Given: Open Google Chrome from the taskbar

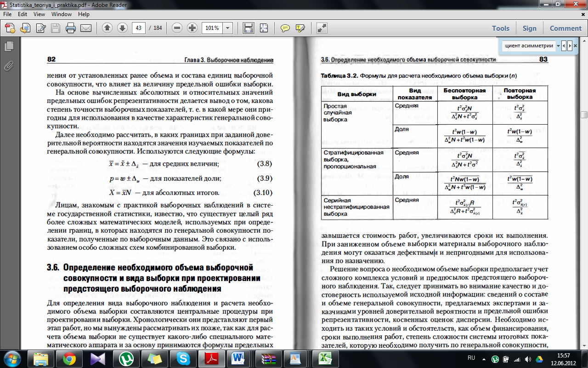Looking at the screenshot, I should [69, 358].
